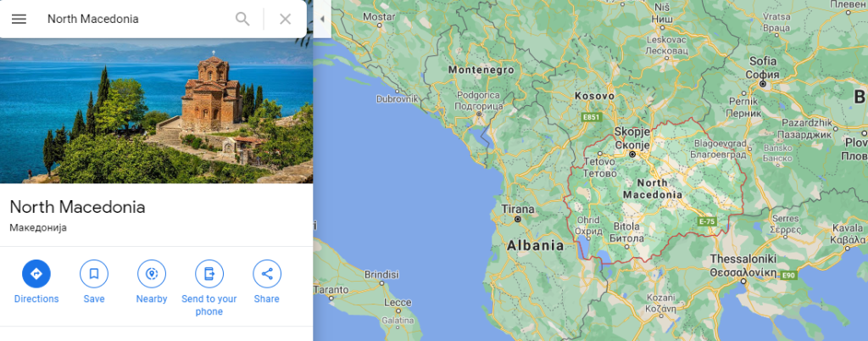868x341 pixels.
Task: Send to your phone icon
Action: (209, 274)
